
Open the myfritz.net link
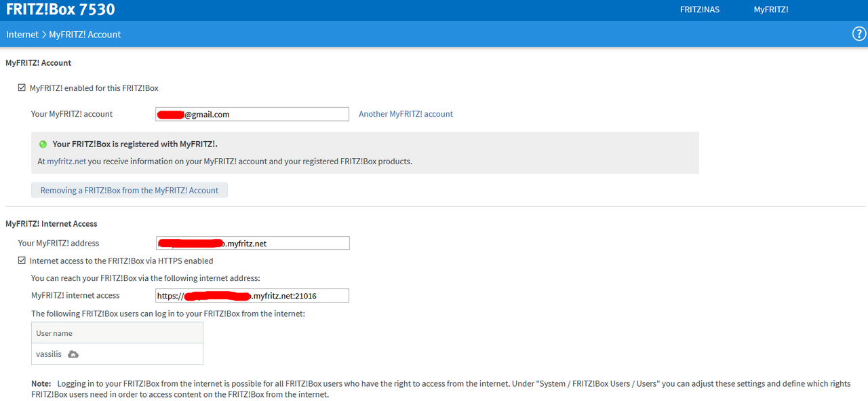pos(66,161)
